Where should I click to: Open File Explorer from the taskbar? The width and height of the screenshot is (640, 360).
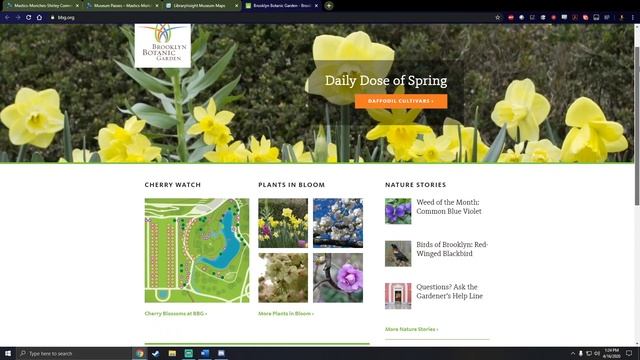click(172, 353)
